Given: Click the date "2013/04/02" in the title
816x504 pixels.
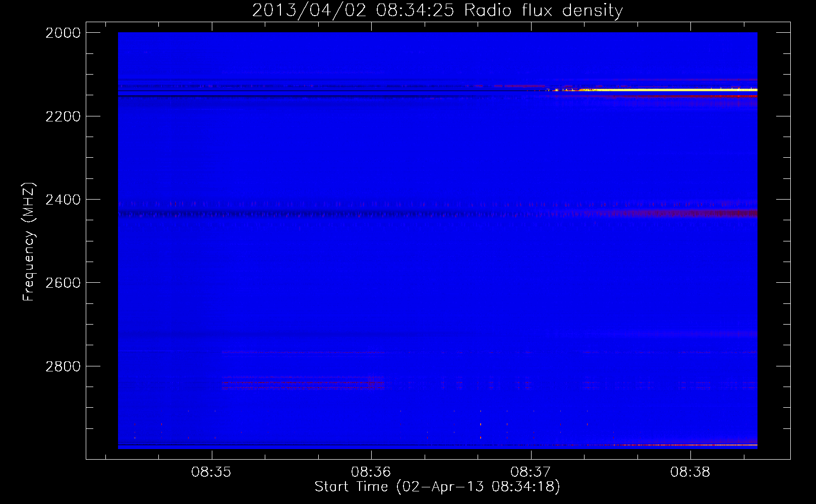Looking at the screenshot, I should coord(309,10).
